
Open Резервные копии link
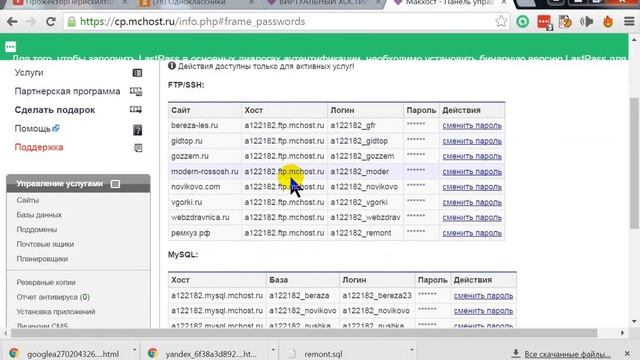coord(46,282)
